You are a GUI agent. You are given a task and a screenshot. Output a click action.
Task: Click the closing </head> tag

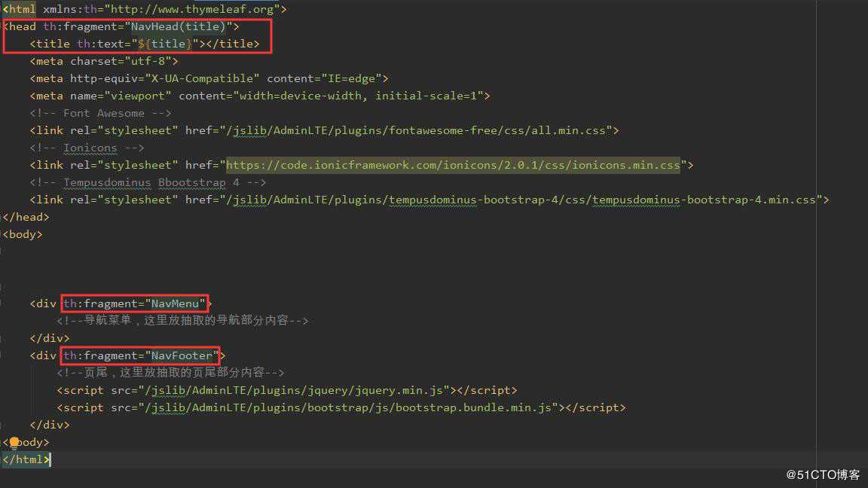click(26, 217)
